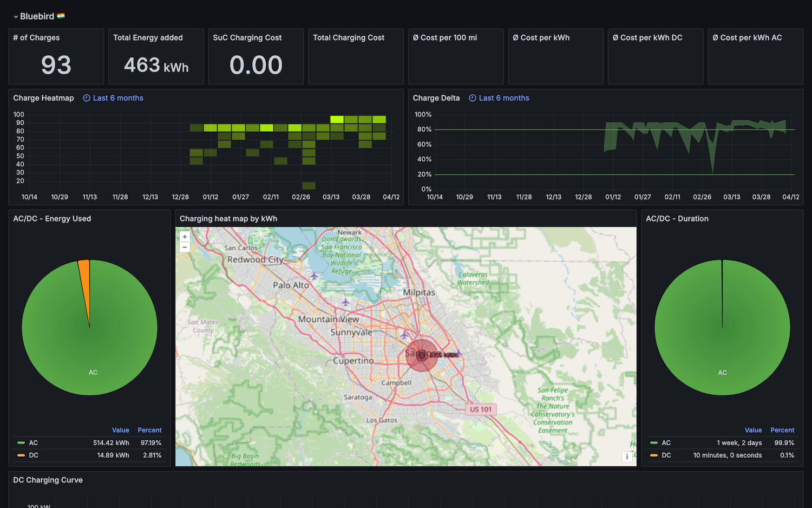Image resolution: width=812 pixels, height=508 pixels.
Task: Sort Duration legend by Percent column
Action: (782, 430)
